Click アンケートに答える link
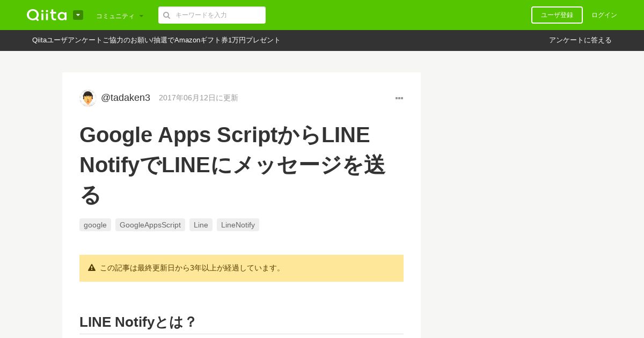This screenshot has width=644, height=338. pos(580,40)
